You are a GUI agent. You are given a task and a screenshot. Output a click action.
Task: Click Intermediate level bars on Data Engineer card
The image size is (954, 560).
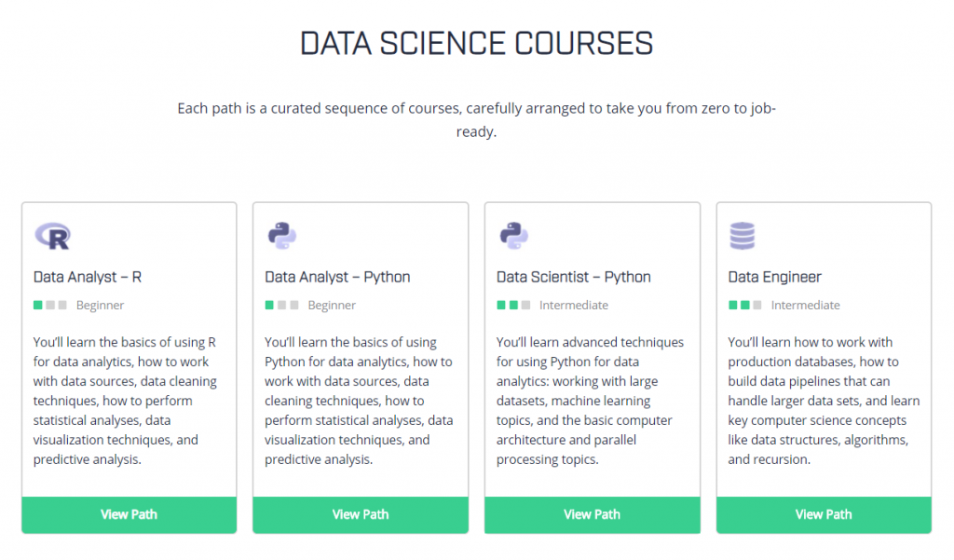(x=744, y=305)
